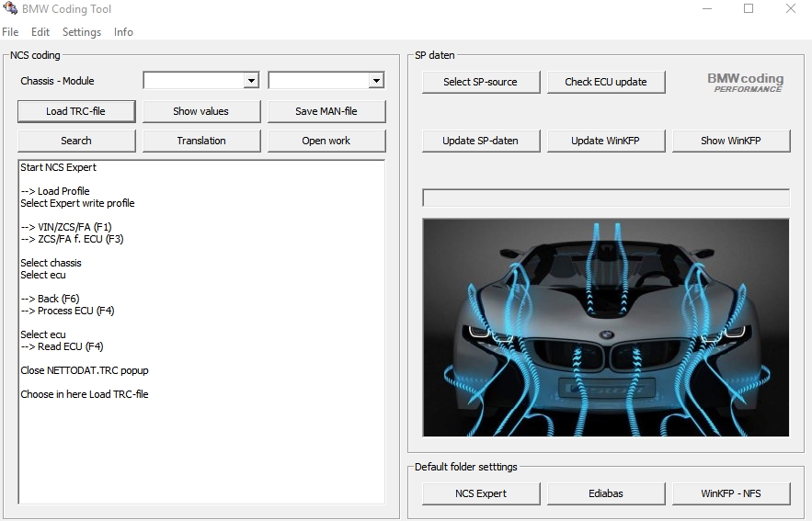
Task: Open the Chassis dropdown list
Action: (251, 81)
